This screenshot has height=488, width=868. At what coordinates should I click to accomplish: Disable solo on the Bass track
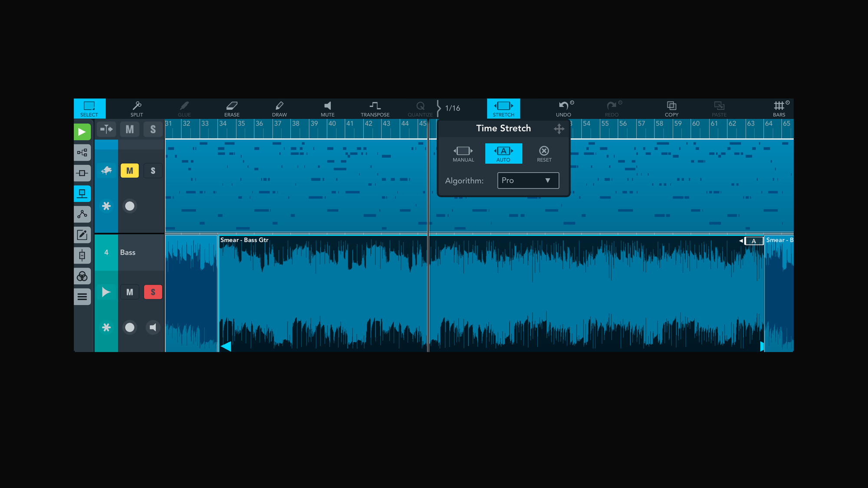153,292
